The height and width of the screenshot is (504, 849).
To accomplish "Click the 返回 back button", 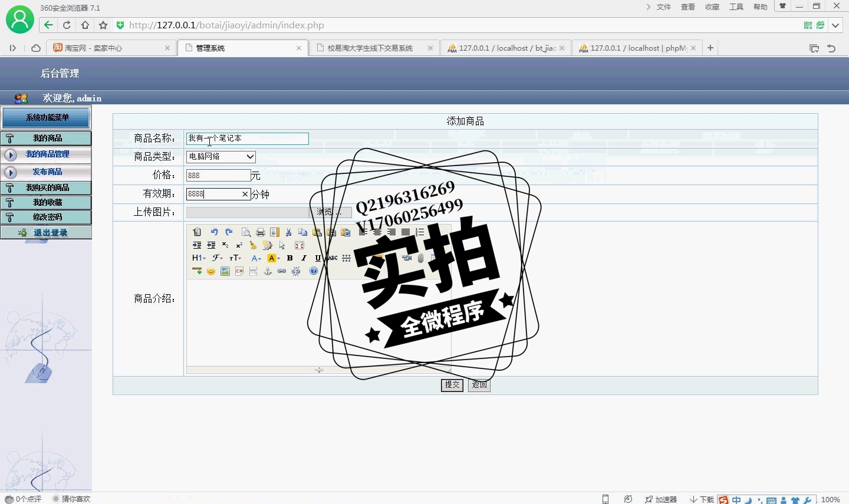I will (479, 385).
